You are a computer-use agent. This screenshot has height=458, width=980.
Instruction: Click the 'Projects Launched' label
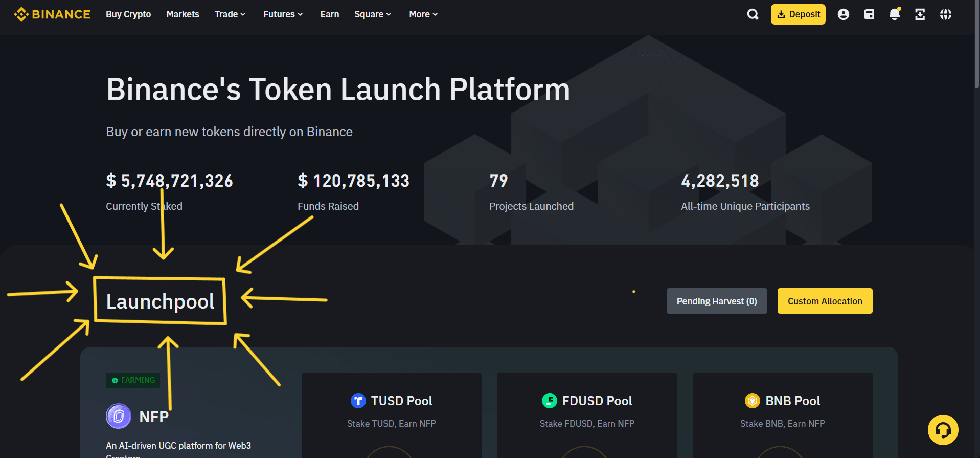tap(531, 206)
